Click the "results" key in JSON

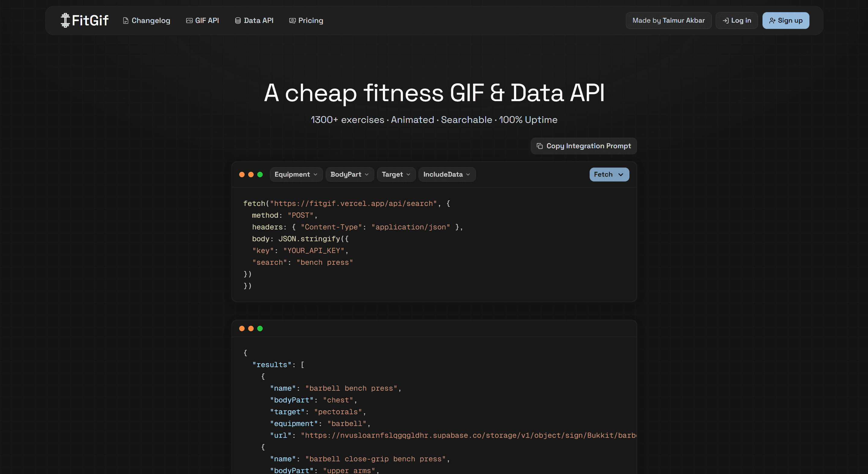(271, 365)
